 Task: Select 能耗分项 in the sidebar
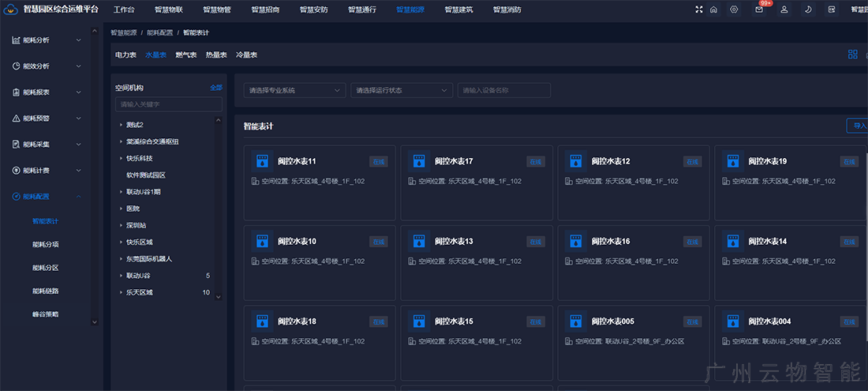(x=45, y=244)
